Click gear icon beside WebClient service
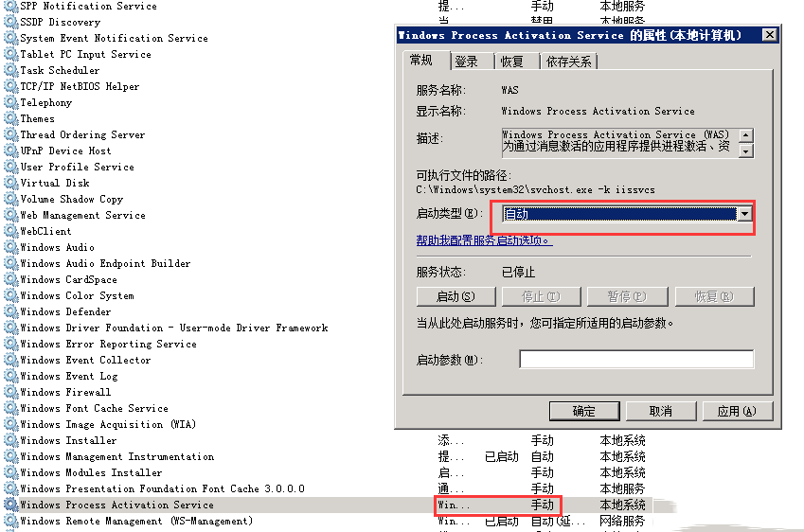This screenshot has width=804, height=532. point(10,231)
